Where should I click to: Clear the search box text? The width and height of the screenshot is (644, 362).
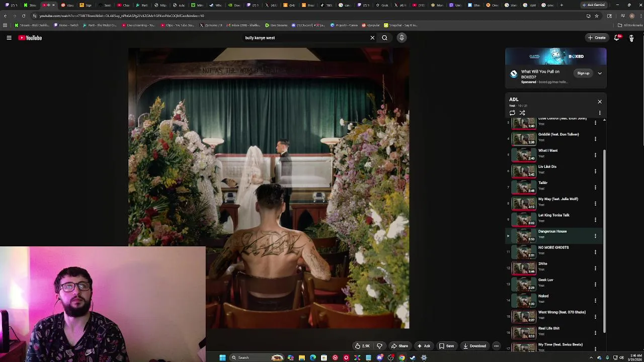(372, 38)
